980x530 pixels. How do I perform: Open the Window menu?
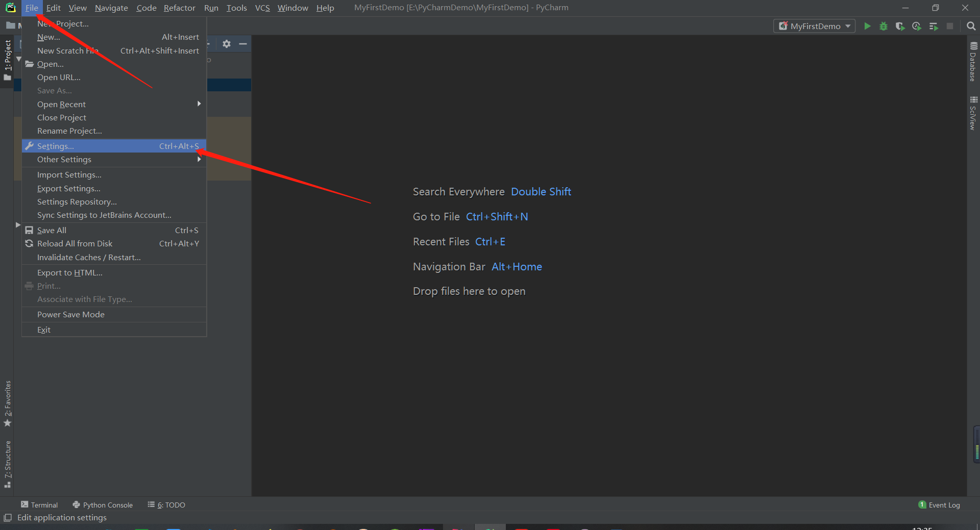pyautogui.click(x=292, y=8)
